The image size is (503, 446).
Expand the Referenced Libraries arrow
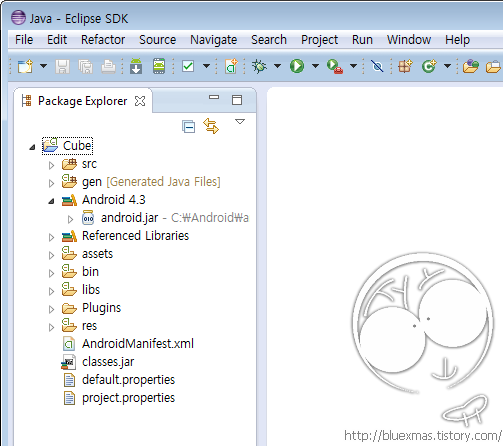51,237
